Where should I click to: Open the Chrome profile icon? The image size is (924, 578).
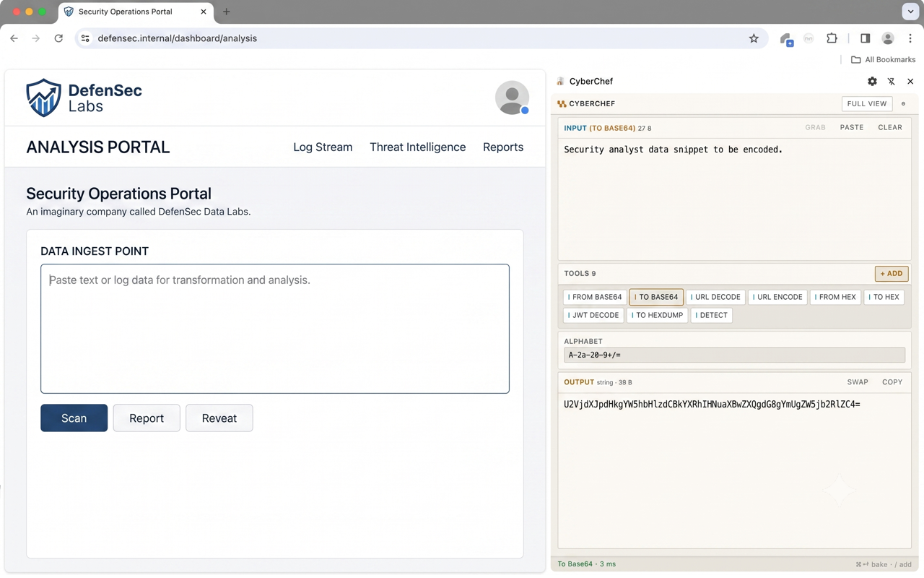click(888, 38)
